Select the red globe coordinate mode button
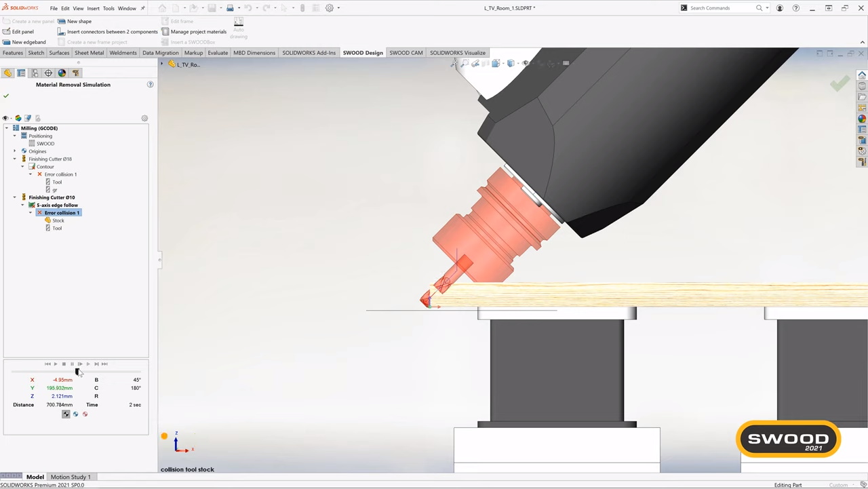 point(85,414)
